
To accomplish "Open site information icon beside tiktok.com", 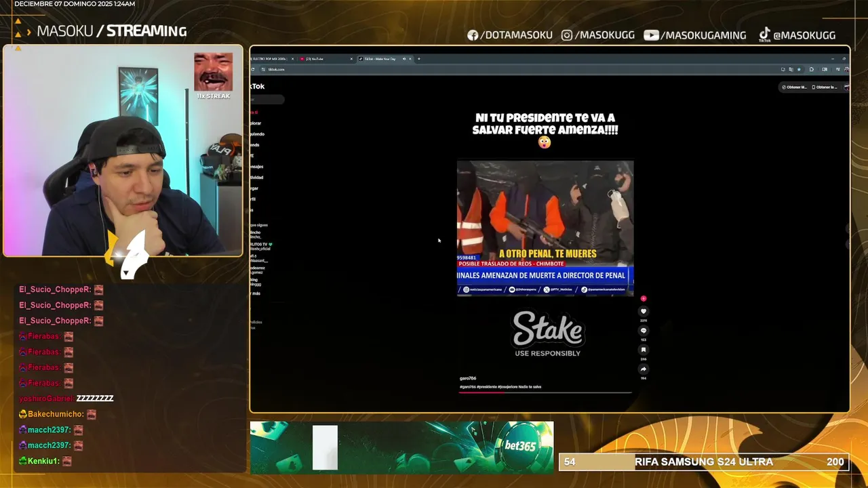I will pos(263,69).
